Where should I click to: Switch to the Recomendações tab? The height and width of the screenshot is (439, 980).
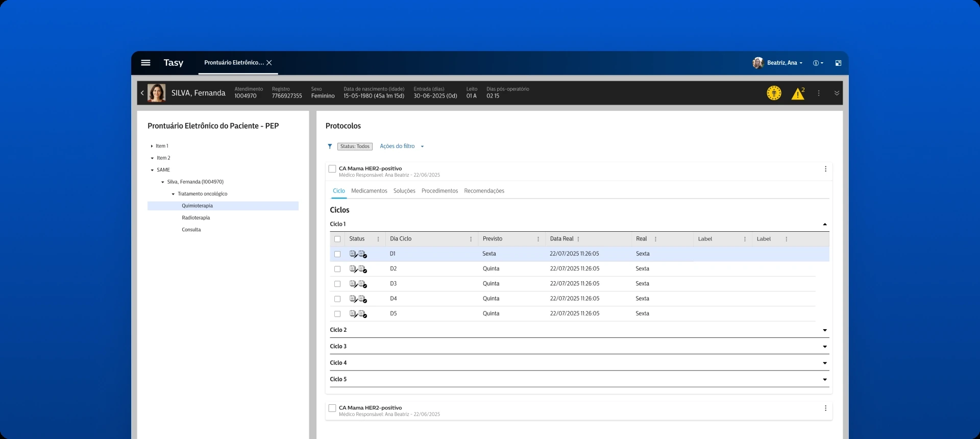point(484,191)
